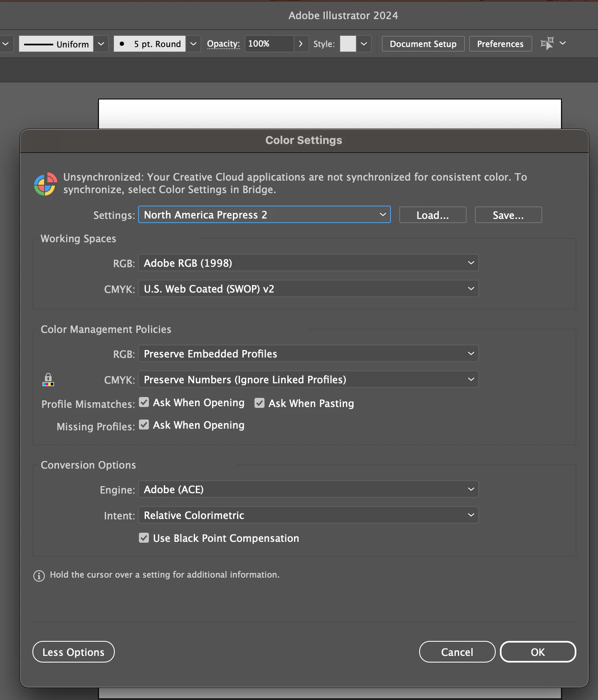This screenshot has height=700, width=598.
Task: Click the info icon beside the hint text
Action: coord(39,576)
